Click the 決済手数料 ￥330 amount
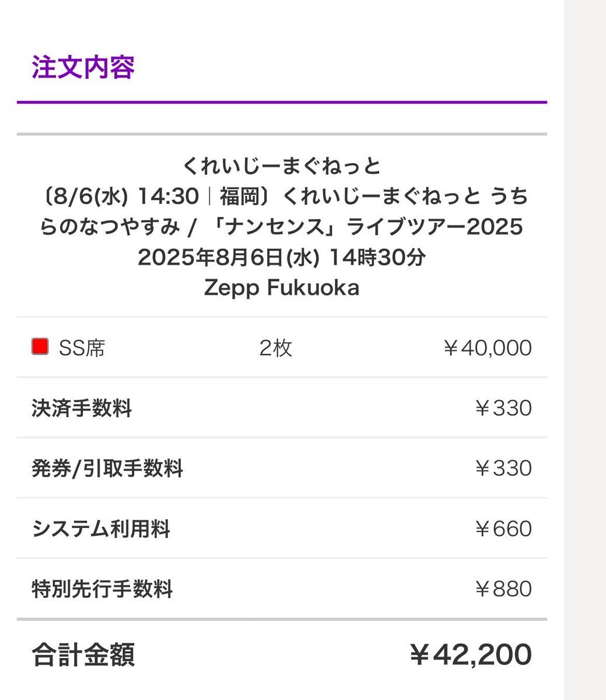 coord(503,408)
